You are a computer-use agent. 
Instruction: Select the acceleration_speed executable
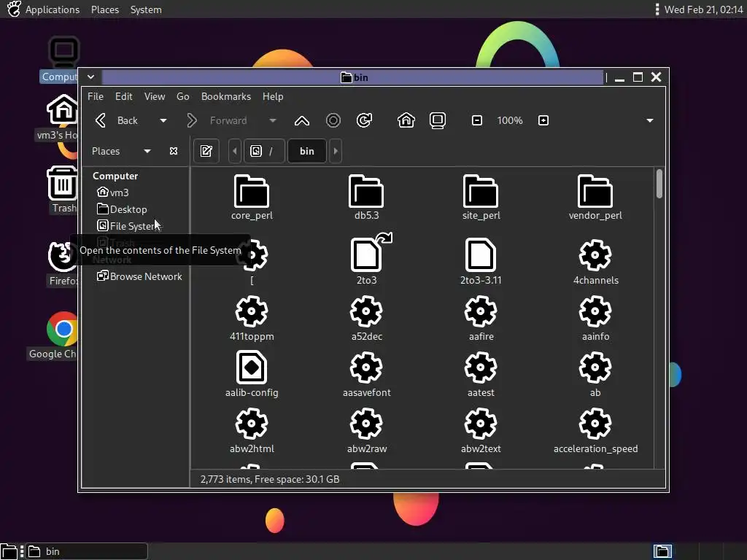[x=595, y=430]
